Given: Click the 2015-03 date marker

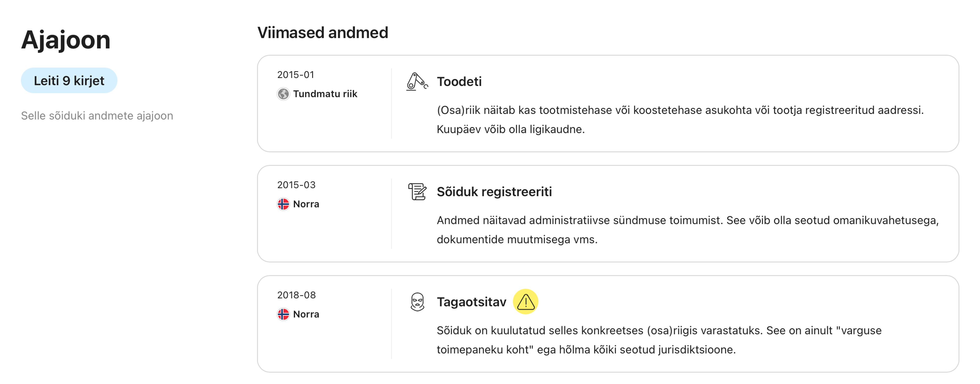Looking at the screenshot, I should coord(296,185).
